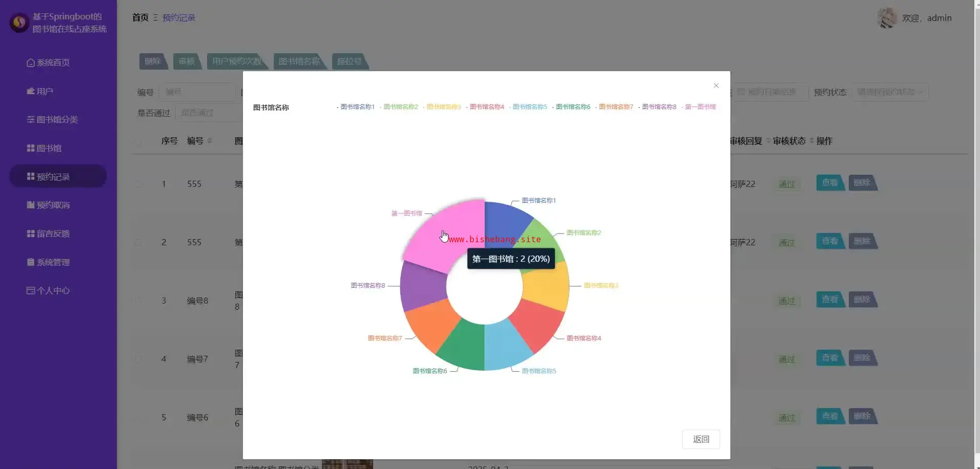Open the 留言反馈 sidebar menu

58,233
